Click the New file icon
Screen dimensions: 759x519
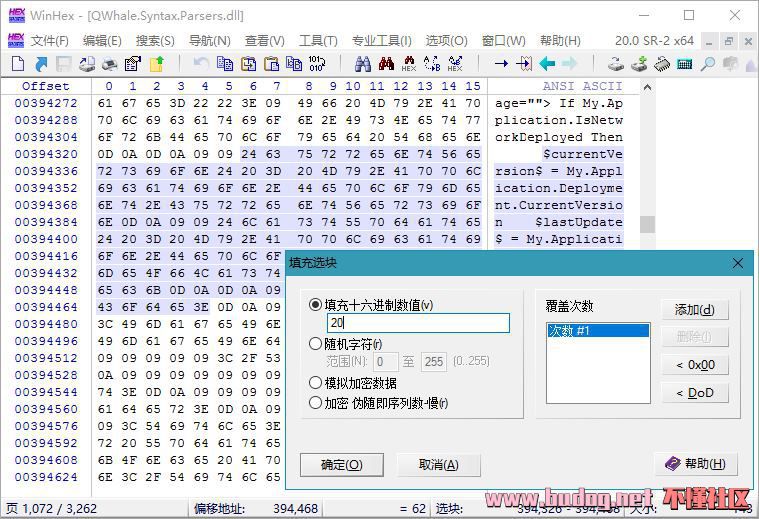18,63
